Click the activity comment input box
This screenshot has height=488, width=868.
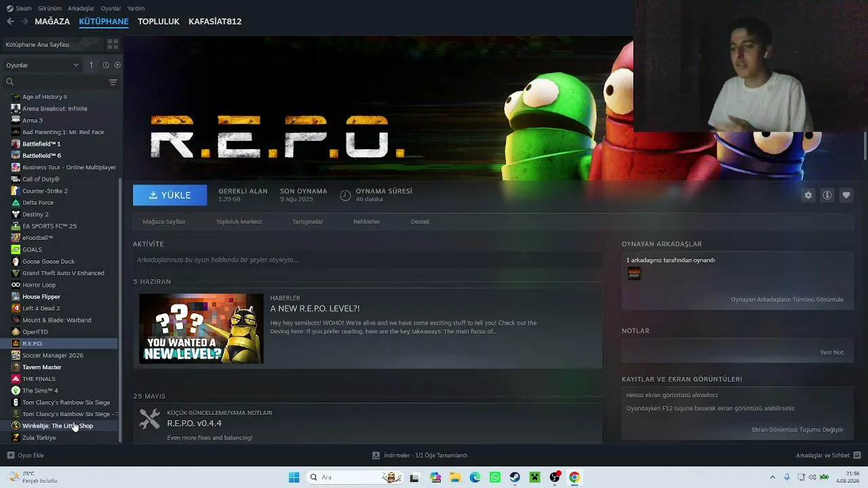[368, 260]
